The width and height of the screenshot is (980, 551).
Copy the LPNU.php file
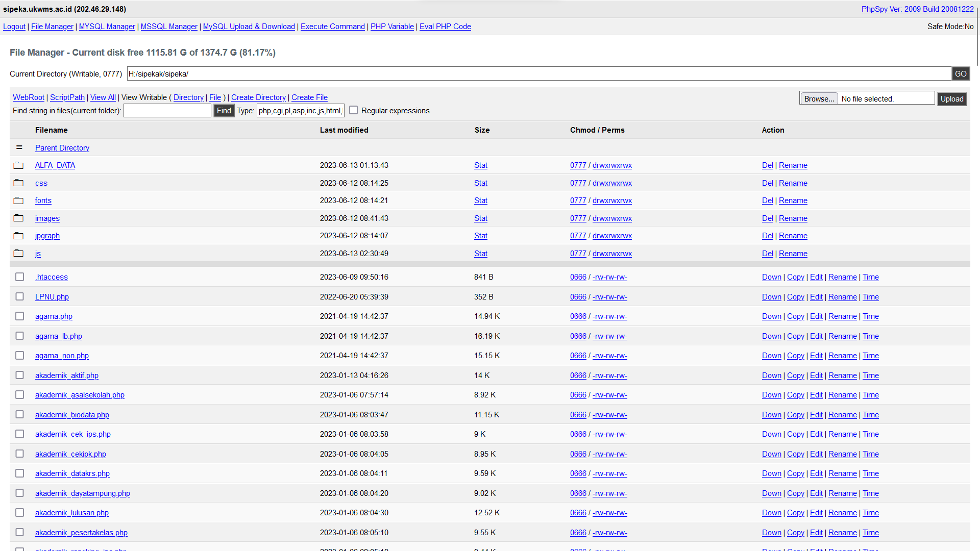coord(796,297)
